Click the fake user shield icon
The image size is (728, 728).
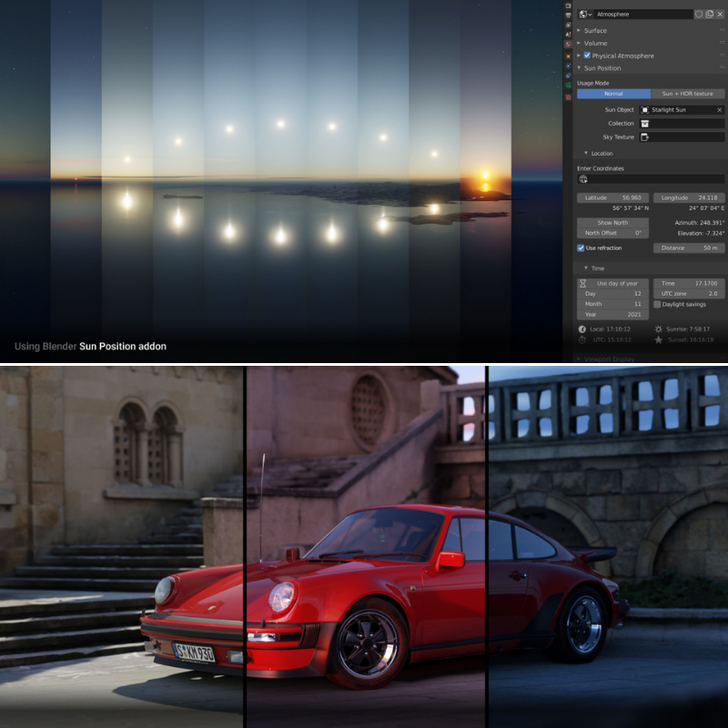point(698,15)
